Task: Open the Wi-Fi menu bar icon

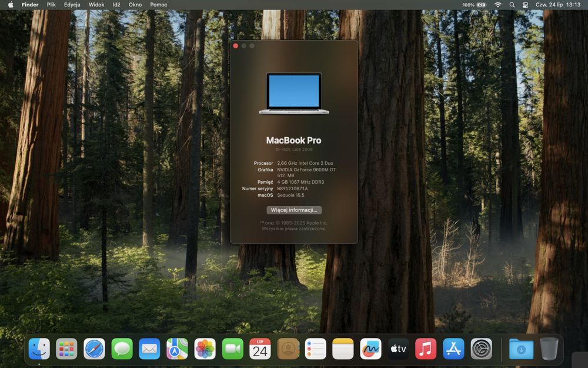Action: [497, 5]
